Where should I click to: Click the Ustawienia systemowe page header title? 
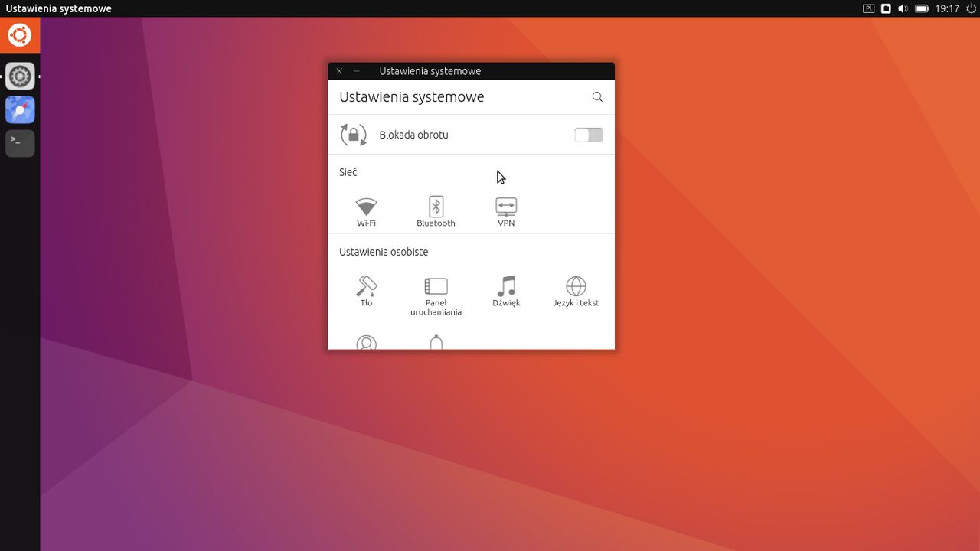coord(412,97)
